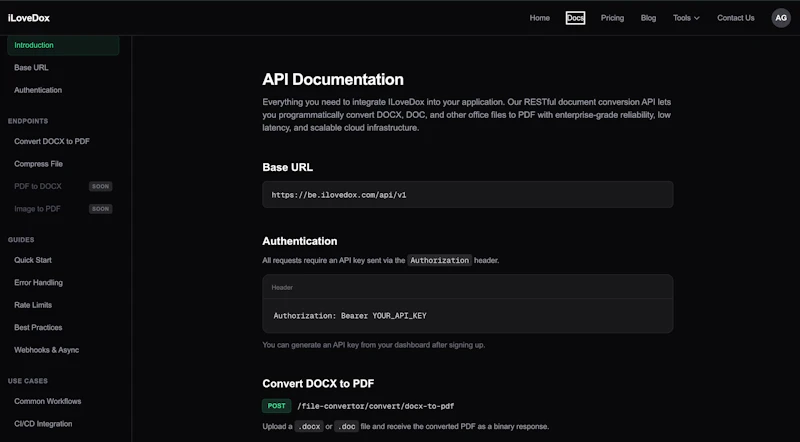Visit the Blog link

click(648, 18)
